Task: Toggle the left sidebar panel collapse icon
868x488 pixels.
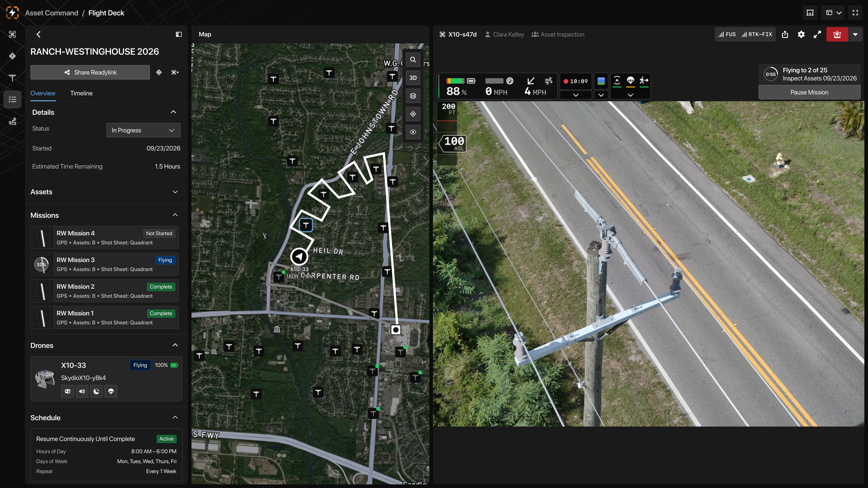Action: pos(179,34)
